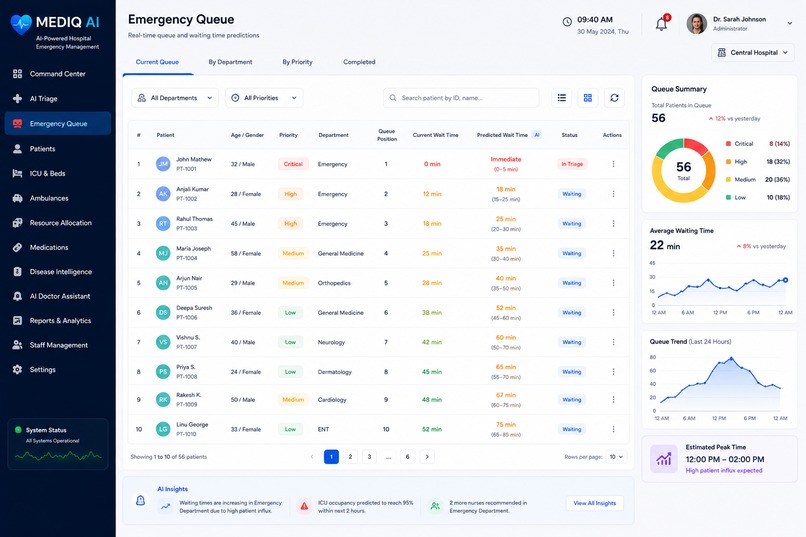This screenshot has height=537, width=806.
Task: Switch to By Department tab
Action: pos(230,62)
